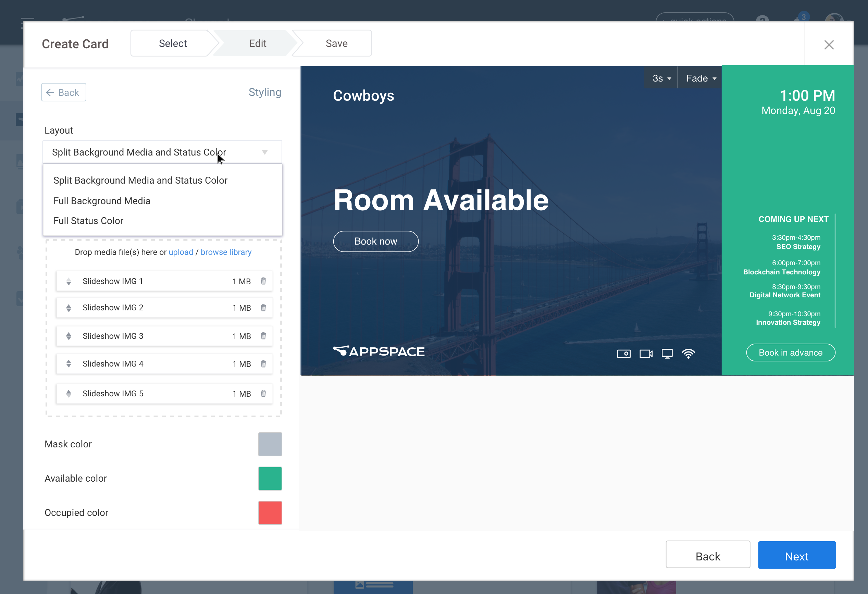This screenshot has width=868, height=594.
Task: Choose Full Status Color layout option
Action: (x=88, y=220)
